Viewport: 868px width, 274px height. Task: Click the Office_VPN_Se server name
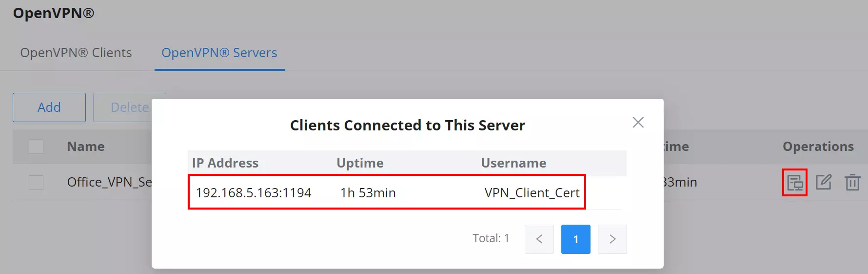click(110, 182)
